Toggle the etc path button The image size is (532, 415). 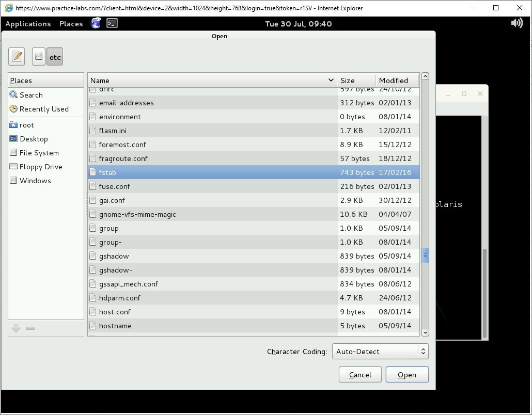55,57
